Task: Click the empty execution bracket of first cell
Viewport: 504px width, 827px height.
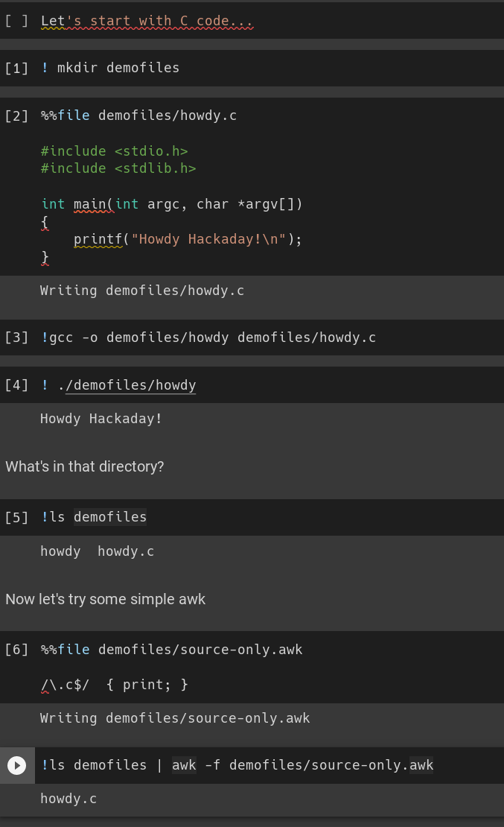Action: [x=16, y=21]
